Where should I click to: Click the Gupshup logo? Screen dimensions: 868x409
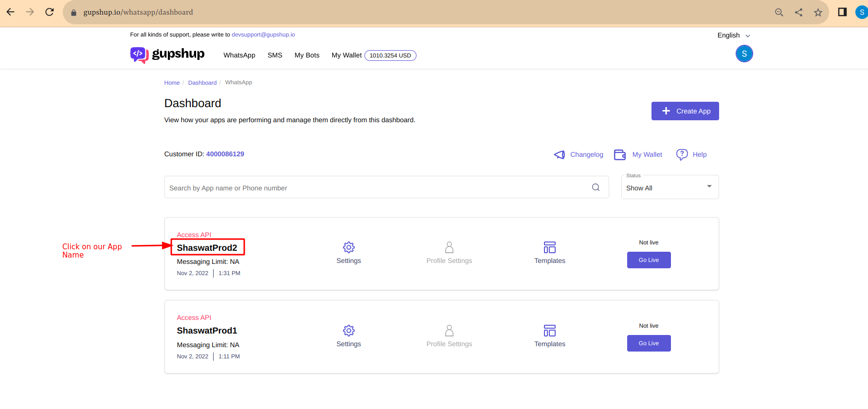[167, 55]
